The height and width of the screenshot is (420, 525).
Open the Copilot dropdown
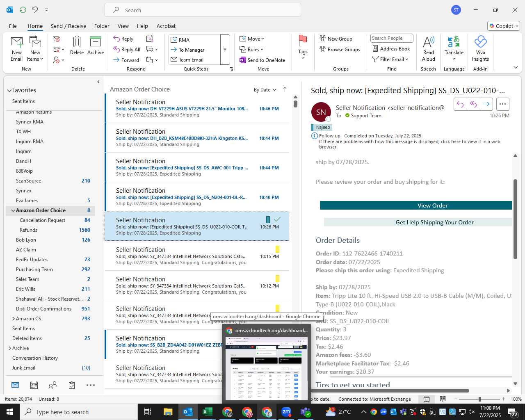504,26
